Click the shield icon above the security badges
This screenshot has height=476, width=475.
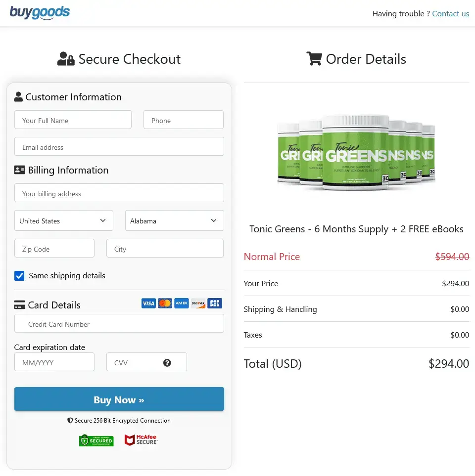point(70,421)
